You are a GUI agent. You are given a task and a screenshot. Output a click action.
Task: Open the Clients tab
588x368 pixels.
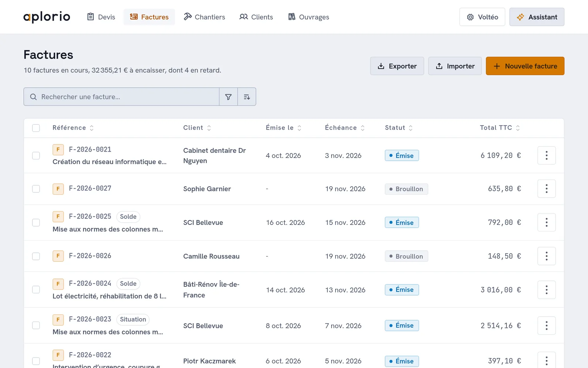point(256,17)
